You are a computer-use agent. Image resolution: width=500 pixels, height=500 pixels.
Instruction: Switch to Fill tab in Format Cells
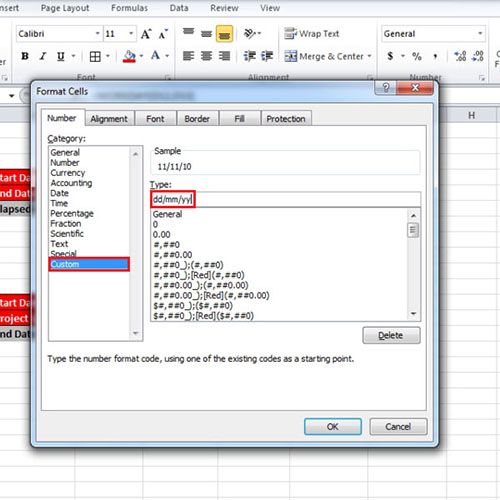click(239, 119)
